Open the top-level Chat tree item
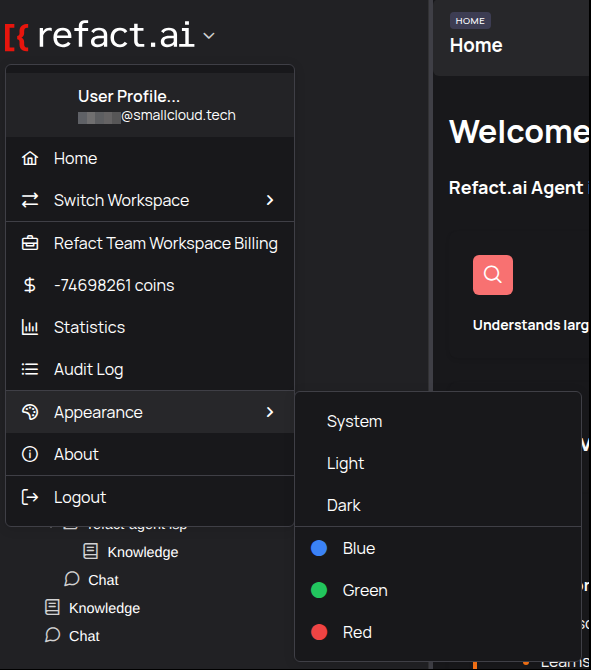 coord(84,636)
